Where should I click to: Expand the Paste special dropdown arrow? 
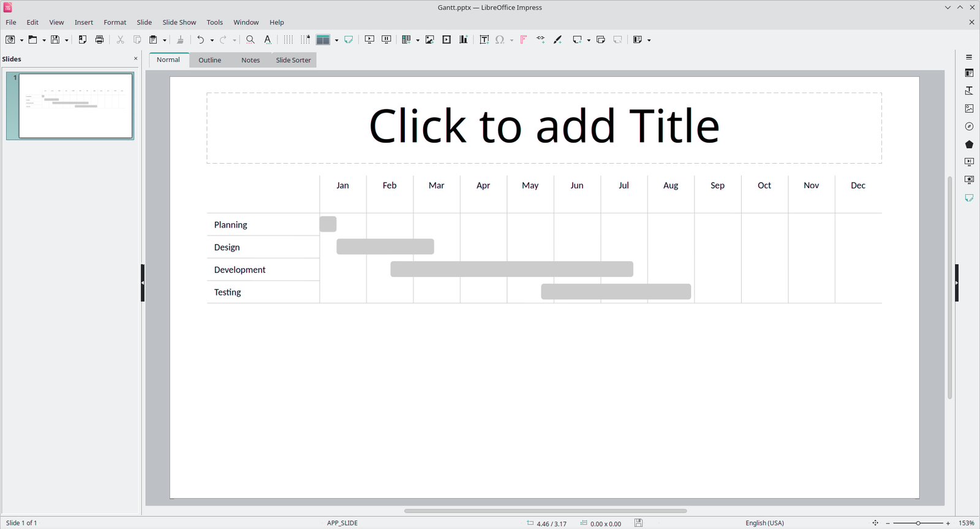(165, 40)
